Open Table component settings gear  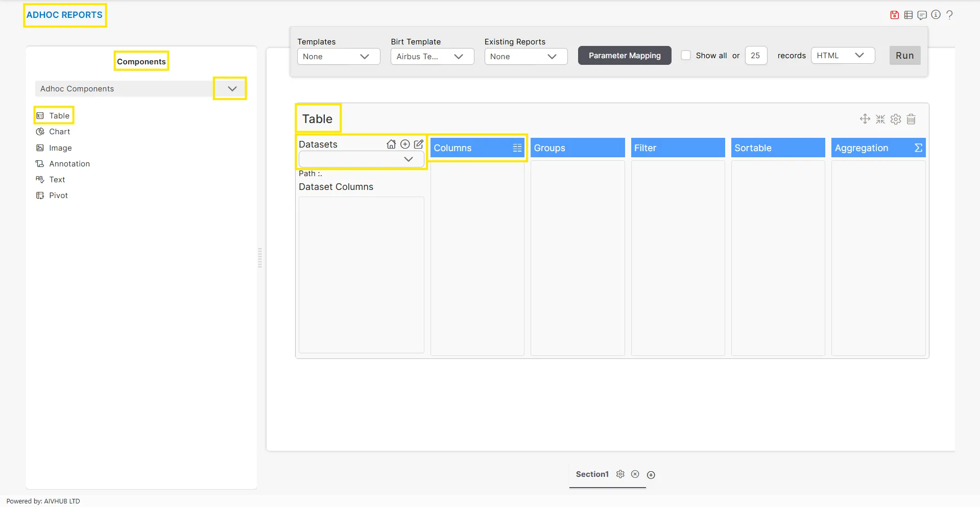point(896,119)
